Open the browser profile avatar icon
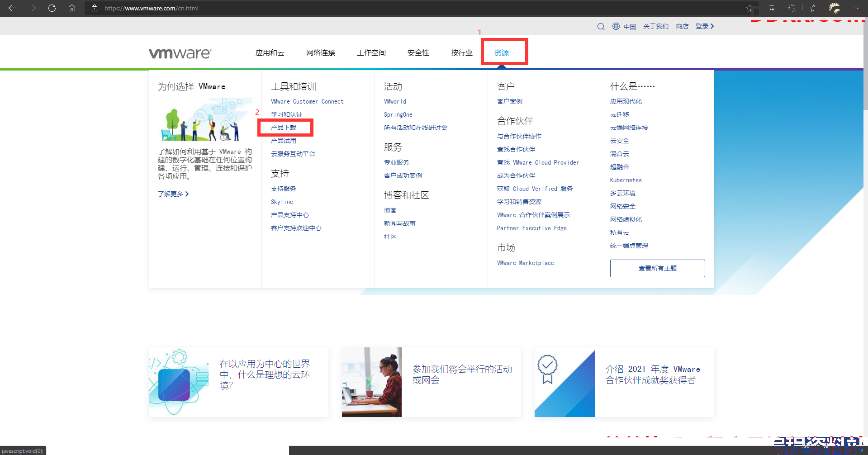 tap(835, 8)
